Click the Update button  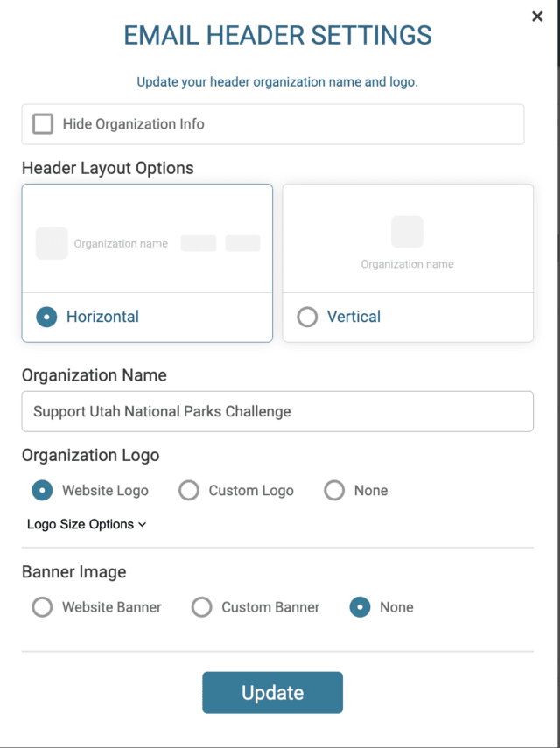tap(272, 693)
